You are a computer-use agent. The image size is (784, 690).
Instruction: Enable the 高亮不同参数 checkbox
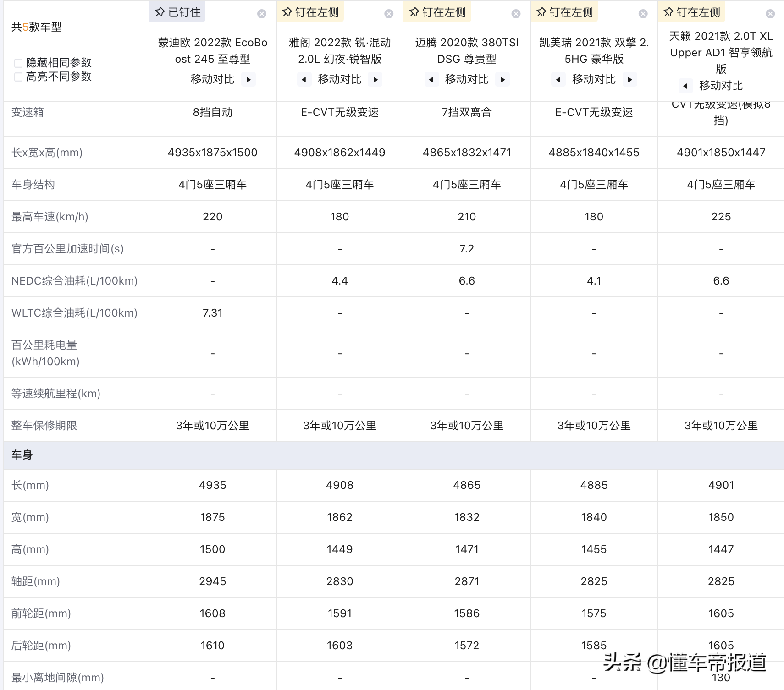click(x=18, y=77)
